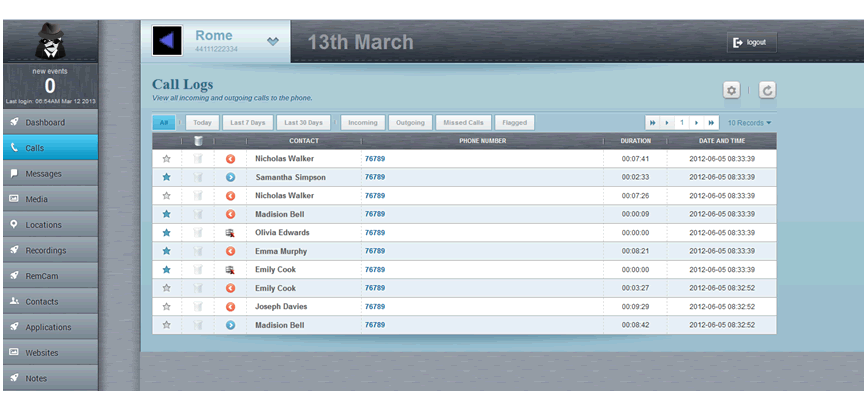Click the missed call icon for Olivia Edwards
Image resolution: width=867 pixels, height=410 pixels.
click(x=230, y=233)
